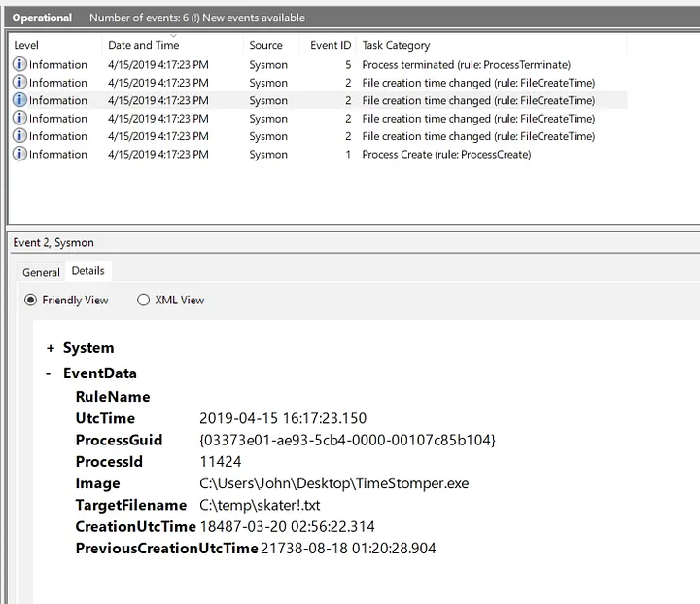The height and width of the screenshot is (604, 700).
Task: Switch to the General tab
Action: (x=41, y=272)
